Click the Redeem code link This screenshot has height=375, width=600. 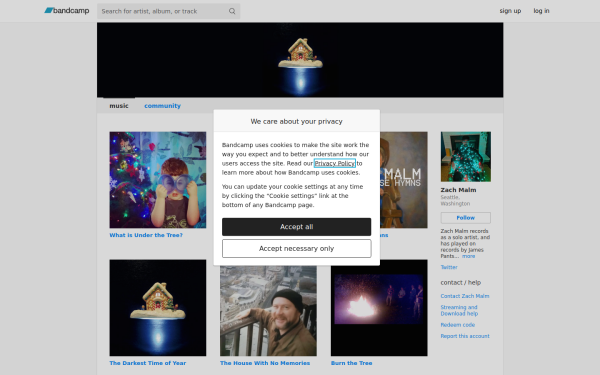pyautogui.click(x=458, y=325)
